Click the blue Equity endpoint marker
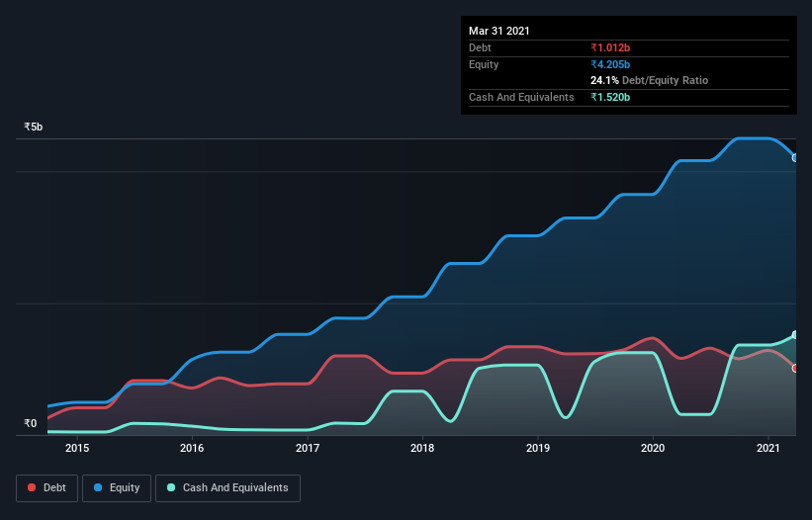Viewport: 812px width, 520px height. (x=795, y=158)
